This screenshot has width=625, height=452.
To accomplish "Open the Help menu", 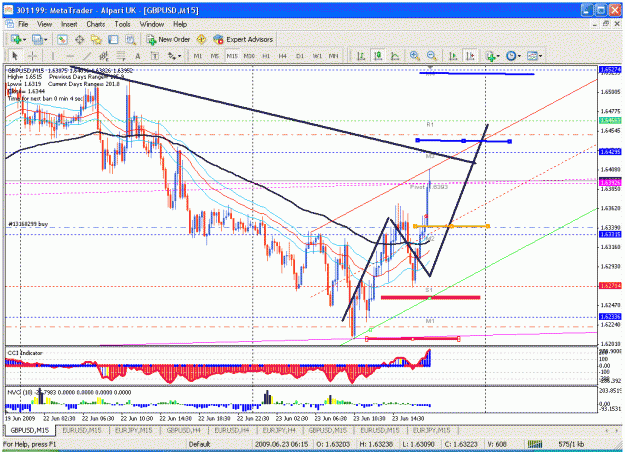I will click(x=180, y=24).
